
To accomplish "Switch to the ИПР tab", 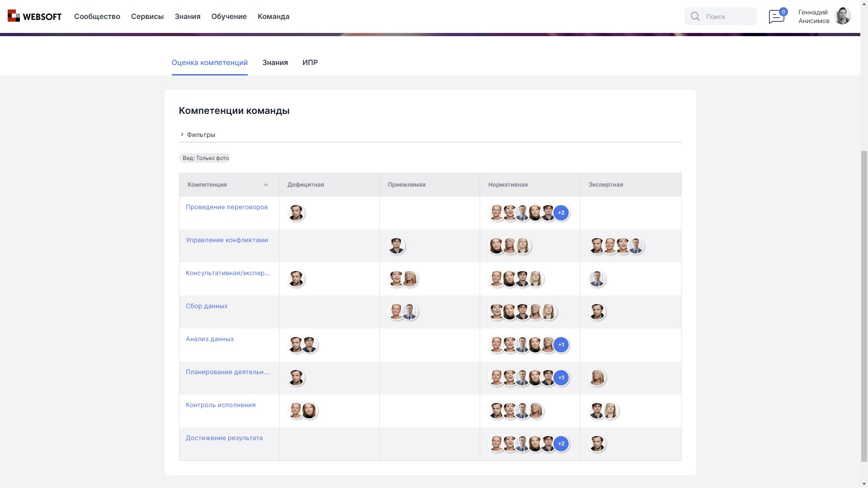I will (x=311, y=63).
